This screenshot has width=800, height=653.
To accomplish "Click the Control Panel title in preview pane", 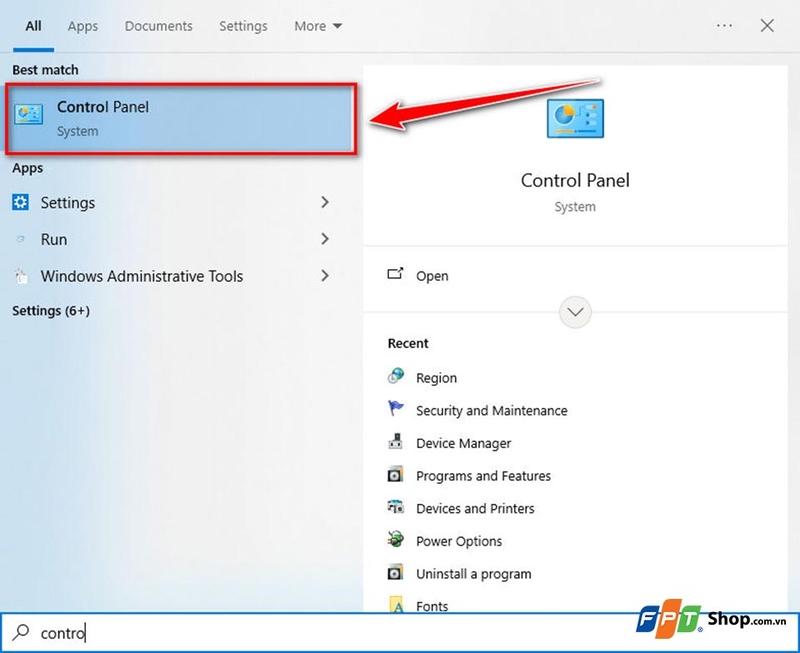I will click(x=575, y=180).
